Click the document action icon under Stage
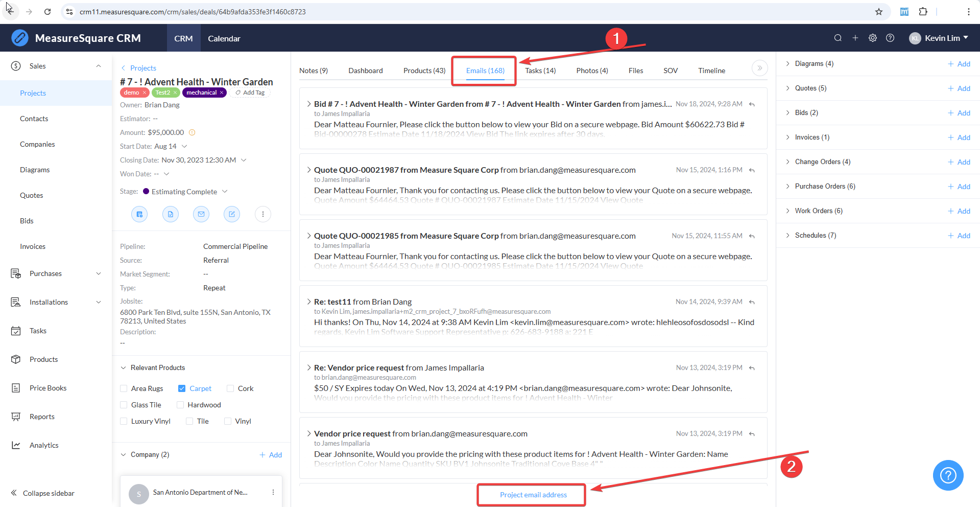The height and width of the screenshot is (507, 980). (x=171, y=214)
